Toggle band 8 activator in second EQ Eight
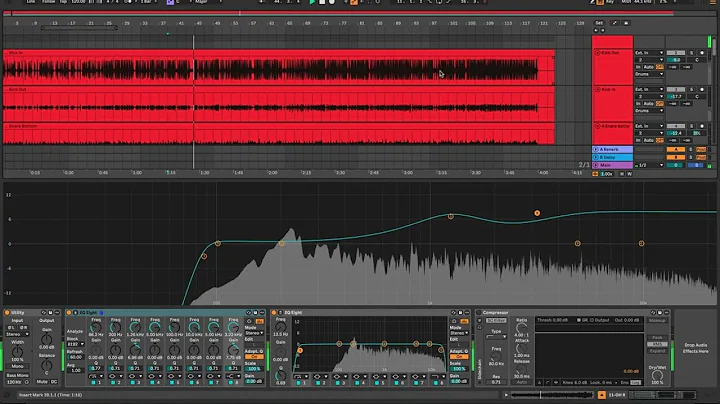Image resolution: width=720 pixels, height=404 pixels. [436, 382]
